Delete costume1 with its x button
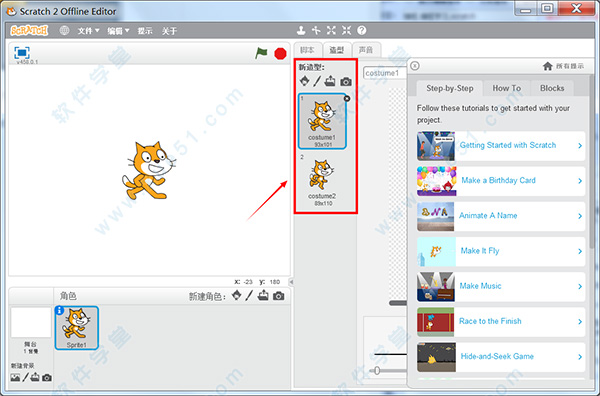Screen dimensions: 600x396 tap(347, 98)
